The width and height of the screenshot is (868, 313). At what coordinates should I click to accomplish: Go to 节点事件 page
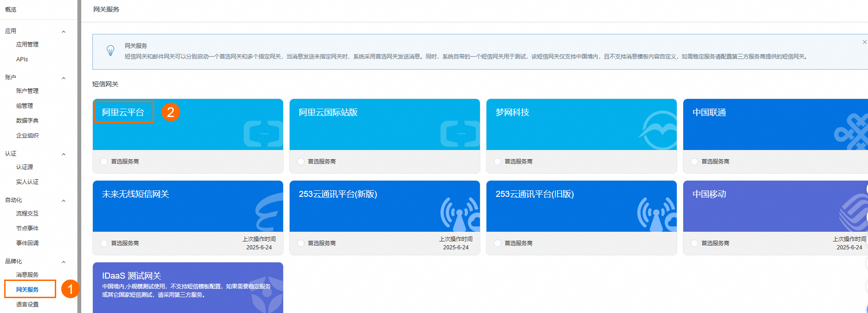click(x=27, y=228)
